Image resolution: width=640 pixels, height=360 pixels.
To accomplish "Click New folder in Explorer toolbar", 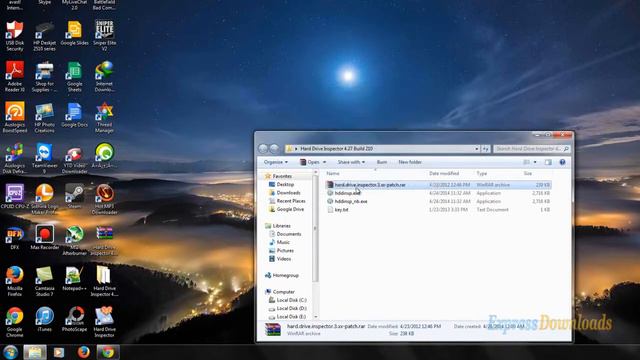I will 410,162.
